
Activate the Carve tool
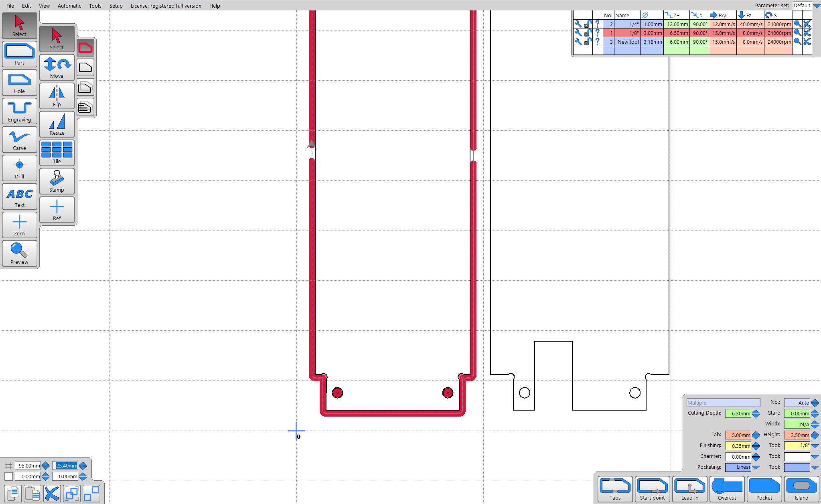[19, 140]
